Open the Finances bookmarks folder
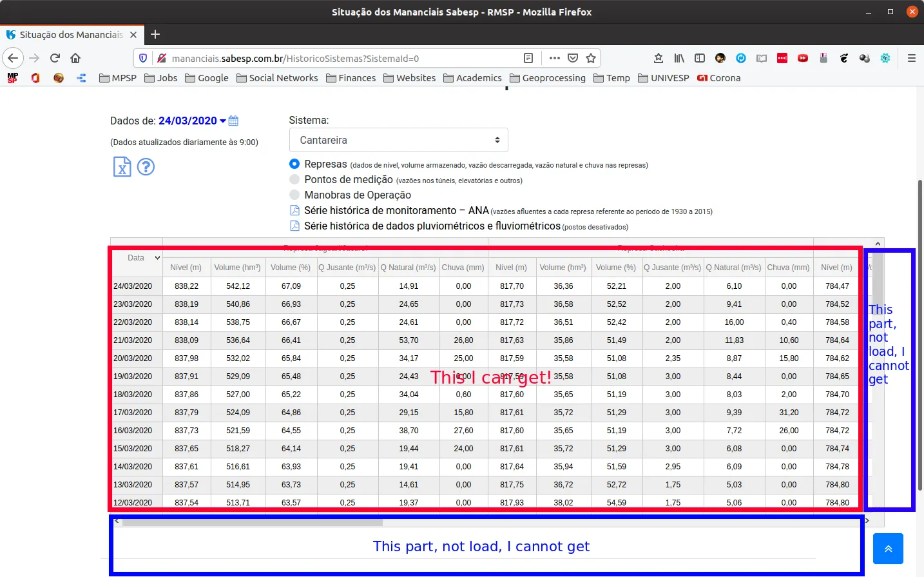 point(351,78)
